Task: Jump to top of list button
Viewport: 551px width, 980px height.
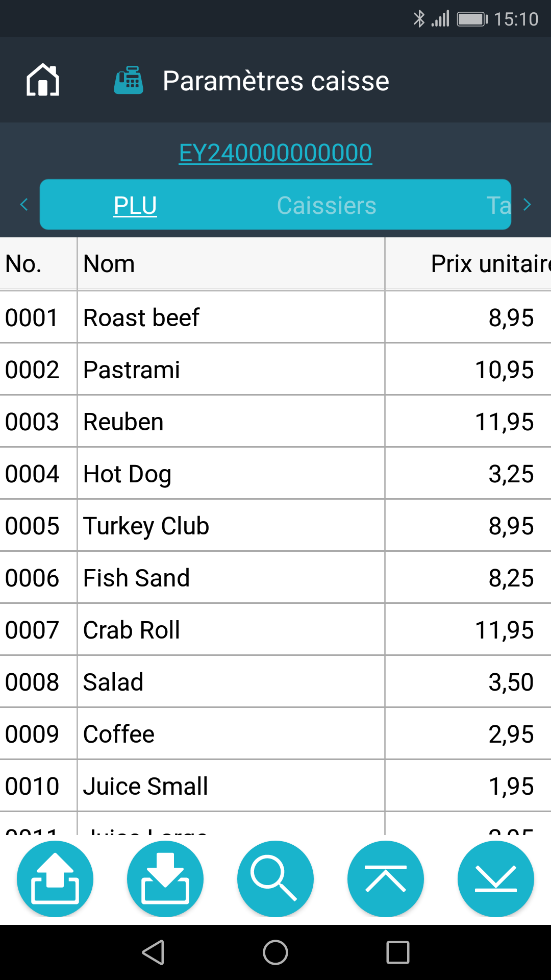Action: (386, 879)
